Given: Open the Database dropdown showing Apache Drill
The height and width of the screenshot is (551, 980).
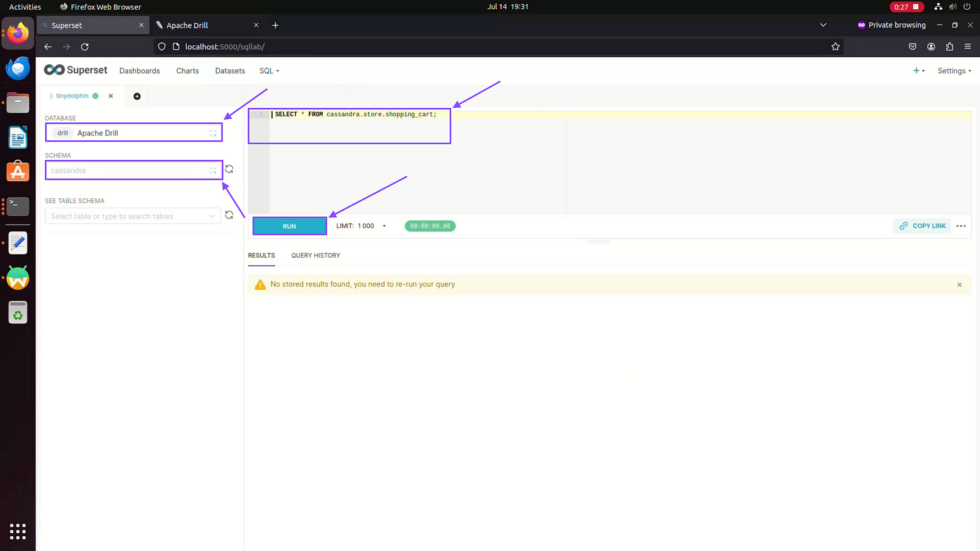Looking at the screenshot, I should [x=134, y=133].
